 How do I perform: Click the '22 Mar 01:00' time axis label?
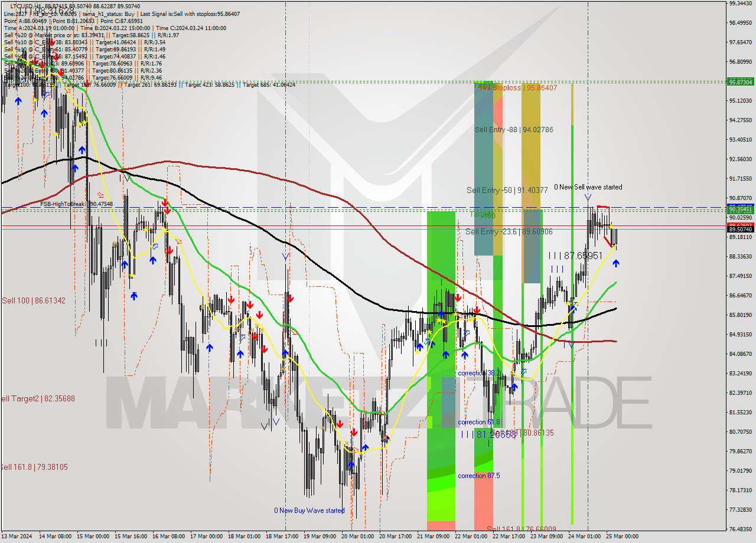point(471,537)
